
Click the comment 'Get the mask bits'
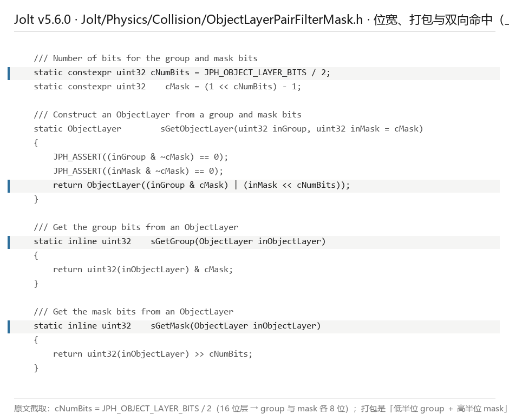(133, 312)
